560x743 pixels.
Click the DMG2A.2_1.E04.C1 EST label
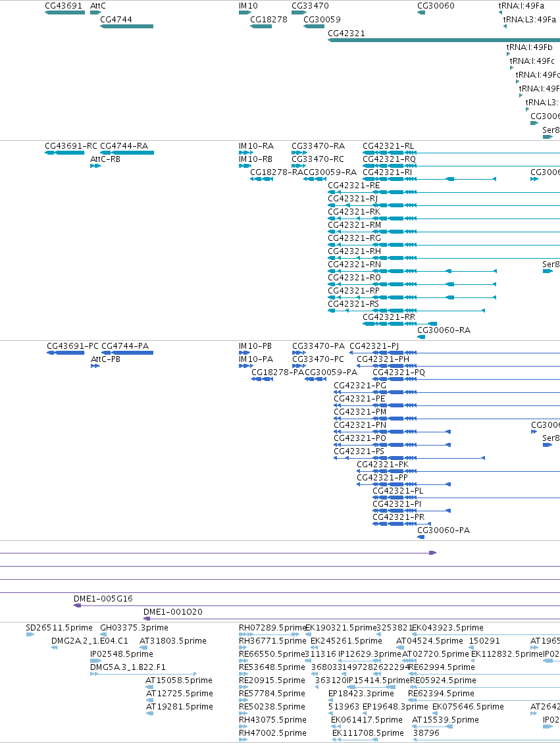tap(90, 641)
